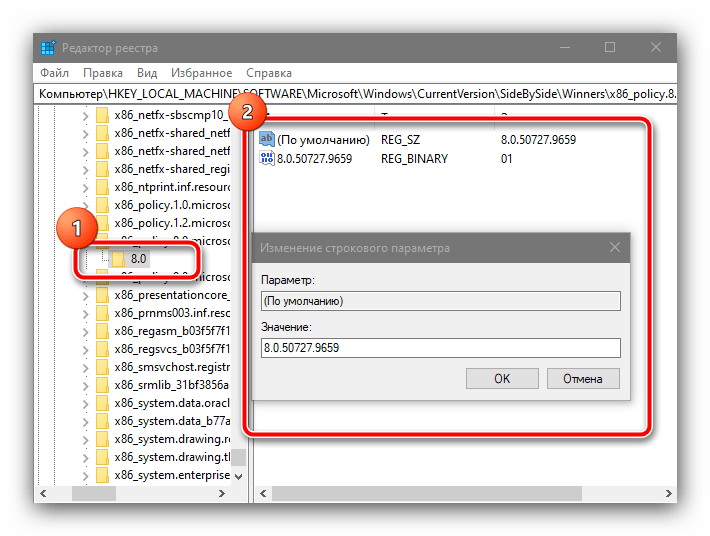Expand the x86_prnms003.inf.resc key
This screenshot has width=710, height=536.
click(86, 314)
